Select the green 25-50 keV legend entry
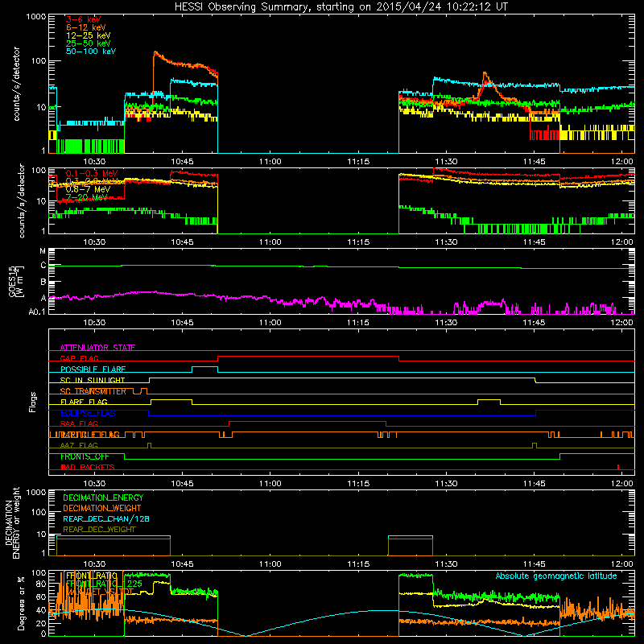 click(x=89, y=43)
